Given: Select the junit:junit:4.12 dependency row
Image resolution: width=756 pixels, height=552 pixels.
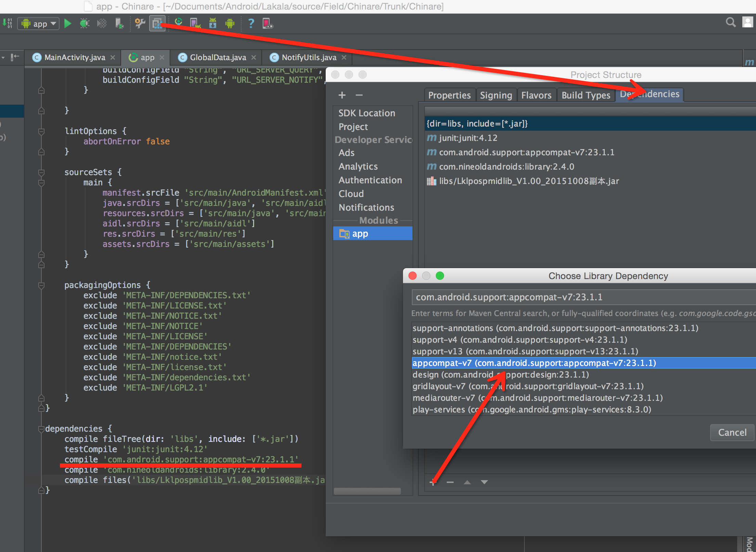Looking at the screenshot, I should tap(590, 138).
